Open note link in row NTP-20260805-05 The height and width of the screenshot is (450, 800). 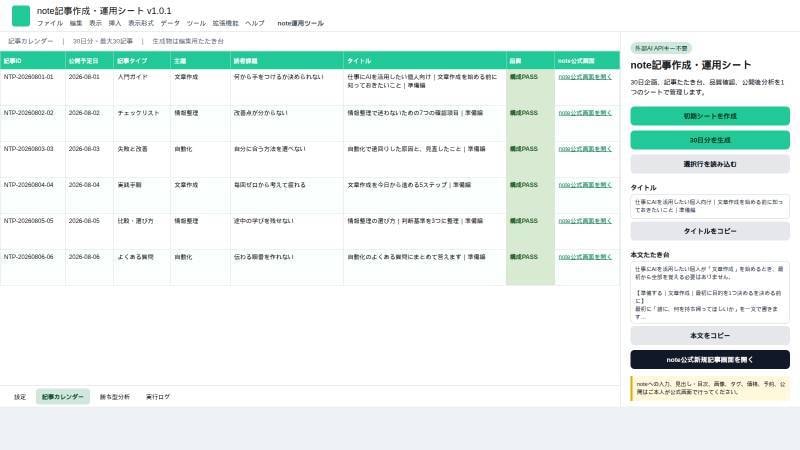585,221
